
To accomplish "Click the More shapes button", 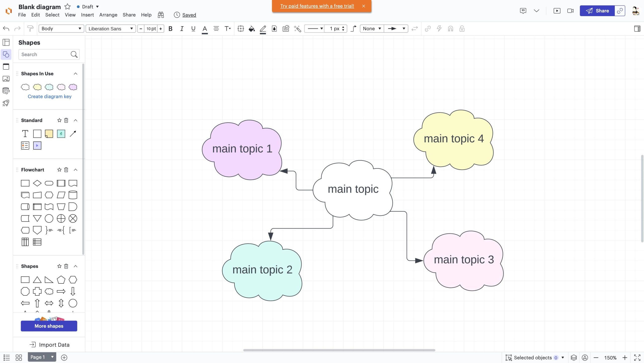I will [49, 326].
